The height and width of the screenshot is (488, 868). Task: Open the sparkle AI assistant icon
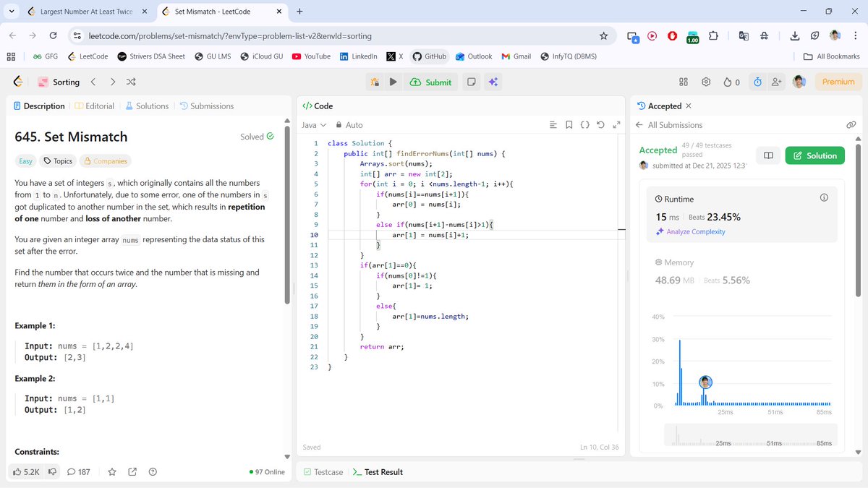[493, 82]
